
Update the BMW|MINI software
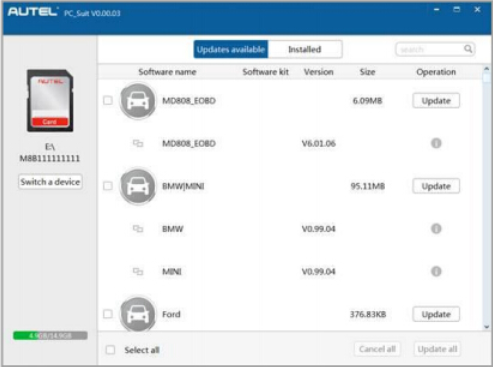click(436, 186)
